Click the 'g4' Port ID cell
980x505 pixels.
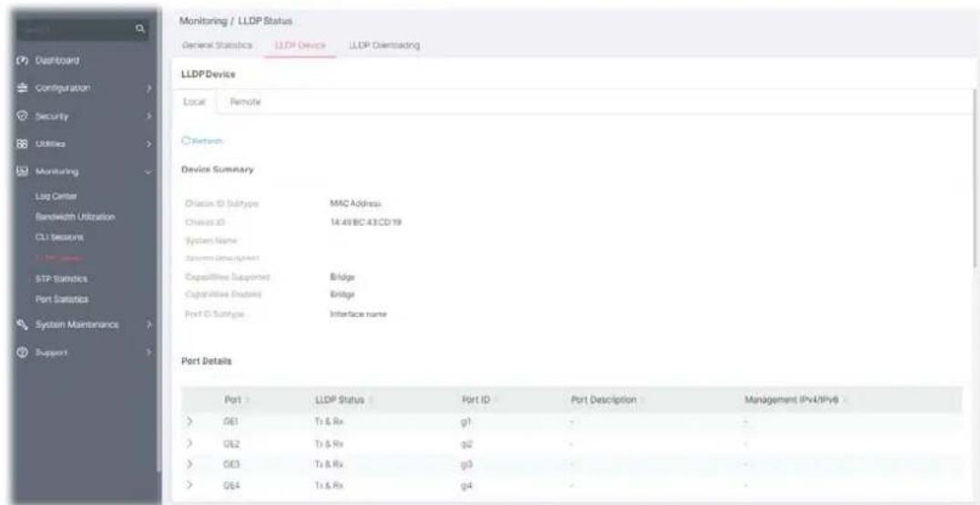[x=464, y=485]
